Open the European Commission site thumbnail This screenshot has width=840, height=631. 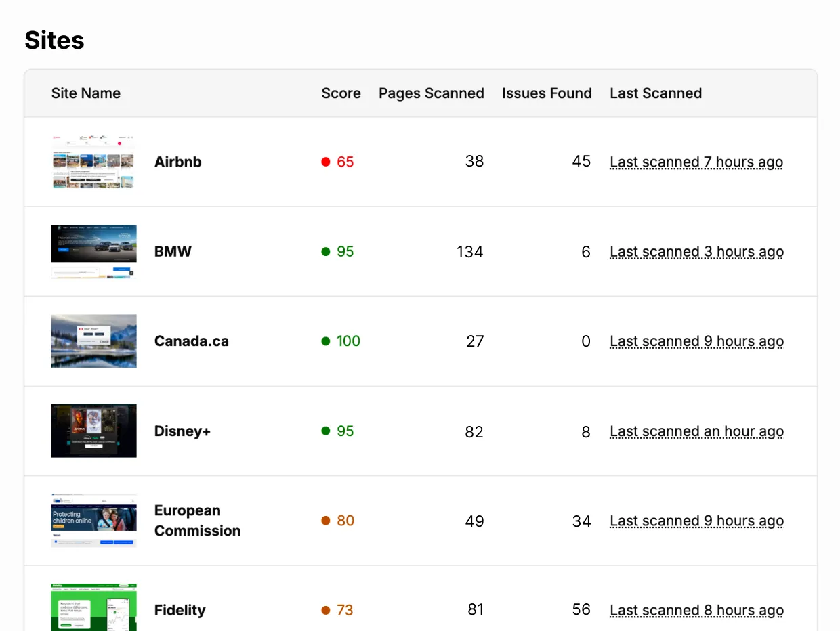(93, 521)
